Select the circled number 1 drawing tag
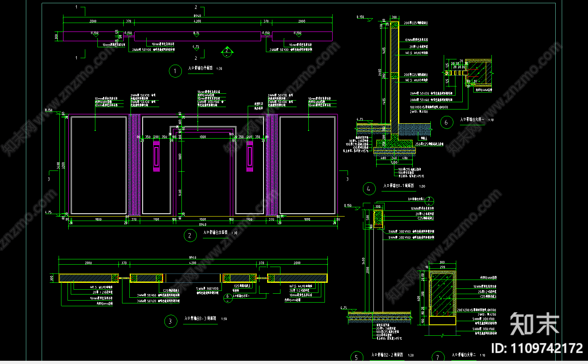Viewport: 588px width, 364px height. 175,72
